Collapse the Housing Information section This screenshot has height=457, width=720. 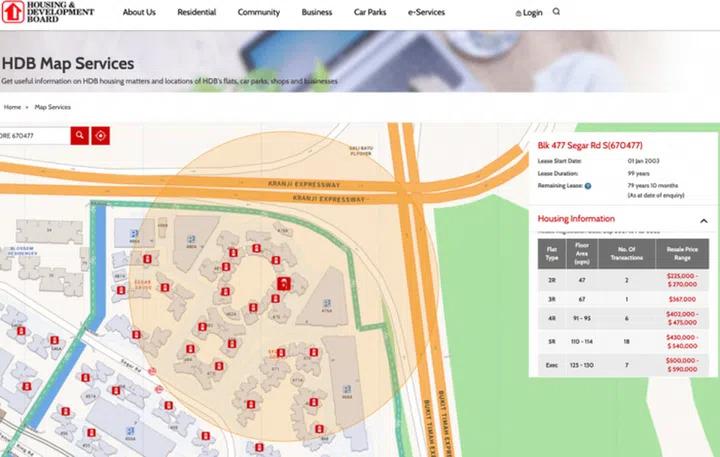(x=703, y=219)
